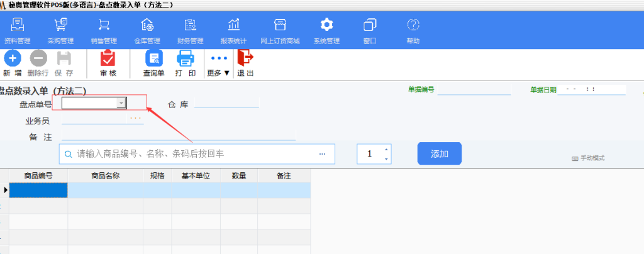Open the 采购管理 (purchase management) menu
The width and height of the screenshot is (644, 254).
point(60,25)
